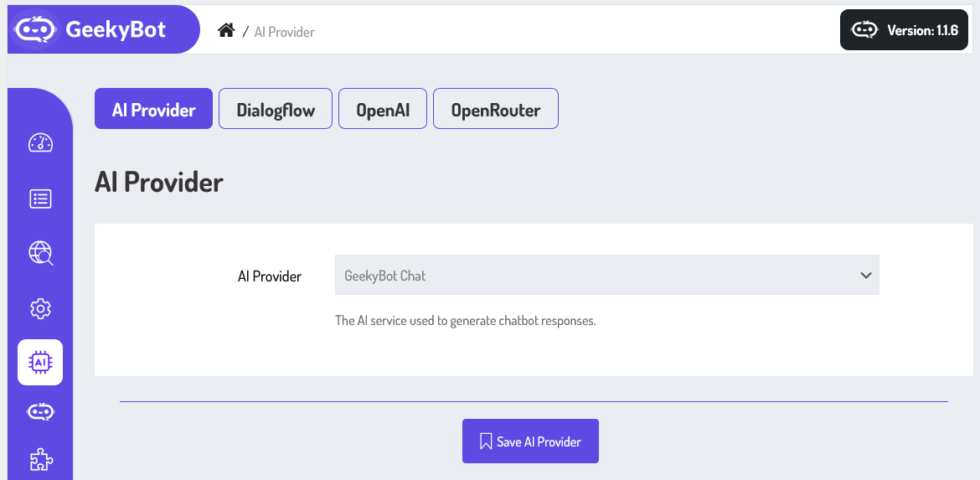Open the globe search sidebar icon
The image size is (980, 480).
pos(41,253)
